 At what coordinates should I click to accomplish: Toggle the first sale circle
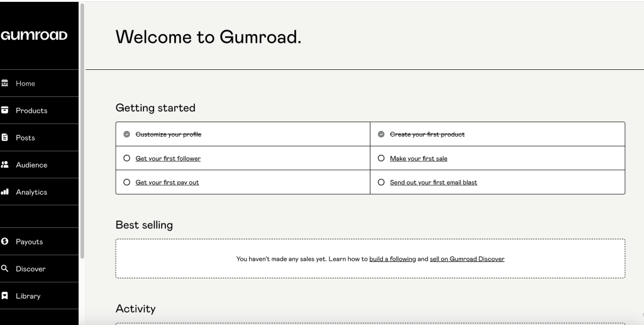click(x=381, y=159)
